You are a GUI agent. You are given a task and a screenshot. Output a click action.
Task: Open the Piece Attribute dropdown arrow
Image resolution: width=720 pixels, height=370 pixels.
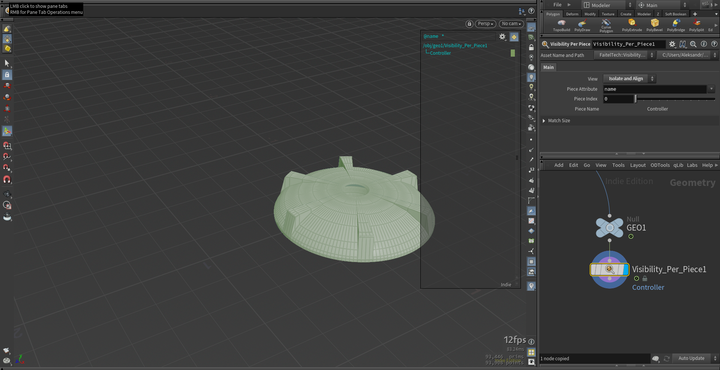click(x=712, y=89)
